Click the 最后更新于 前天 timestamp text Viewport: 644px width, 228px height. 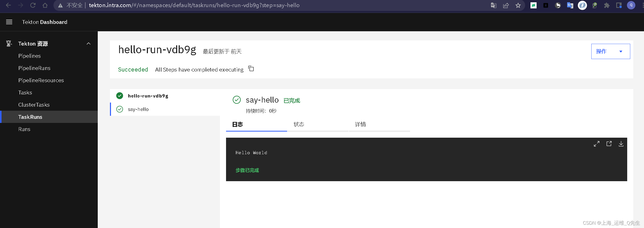pyautogui.click(x=222, y=51)
